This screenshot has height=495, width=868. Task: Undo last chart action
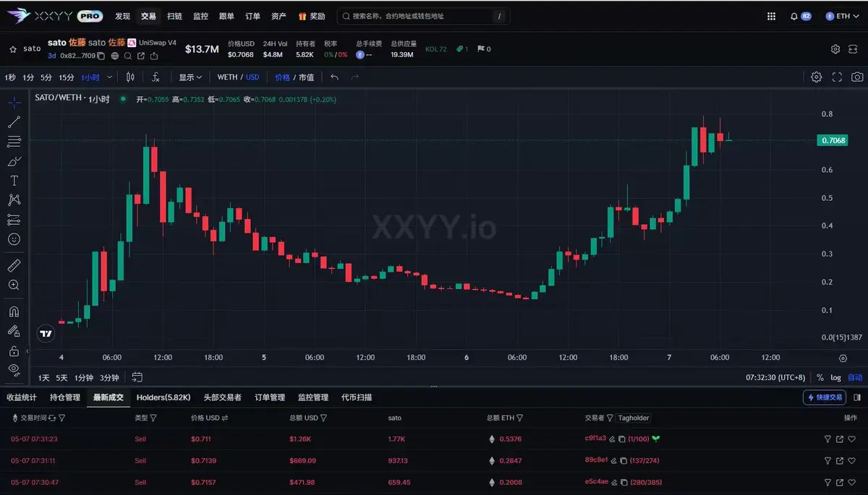click(x=334, y=77)
